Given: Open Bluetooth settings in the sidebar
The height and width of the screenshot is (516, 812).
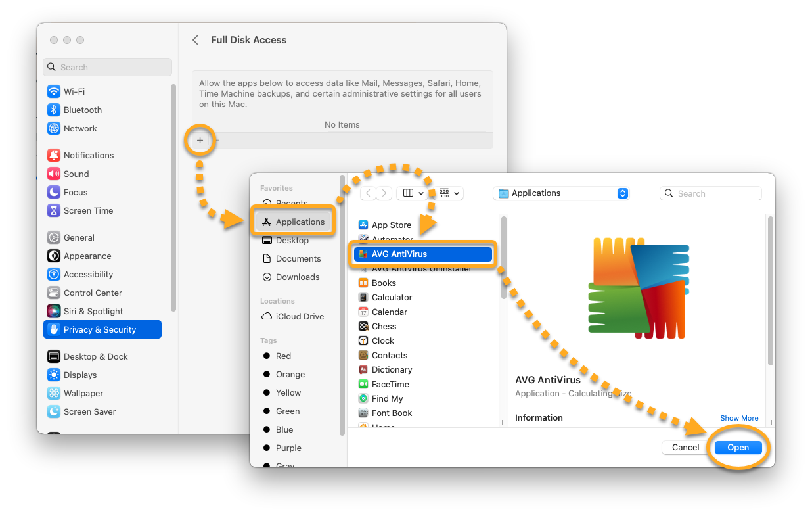Looking at the screenshot, I should click(82, 110).
